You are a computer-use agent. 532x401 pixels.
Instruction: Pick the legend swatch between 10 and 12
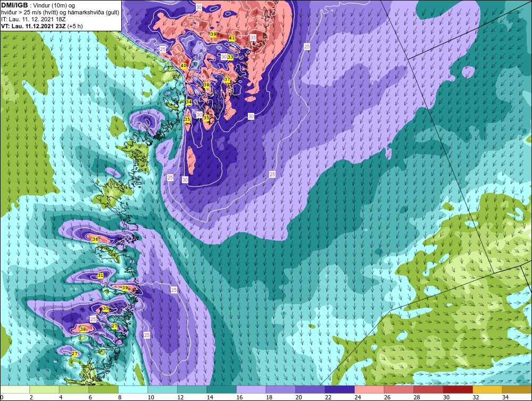162,389
